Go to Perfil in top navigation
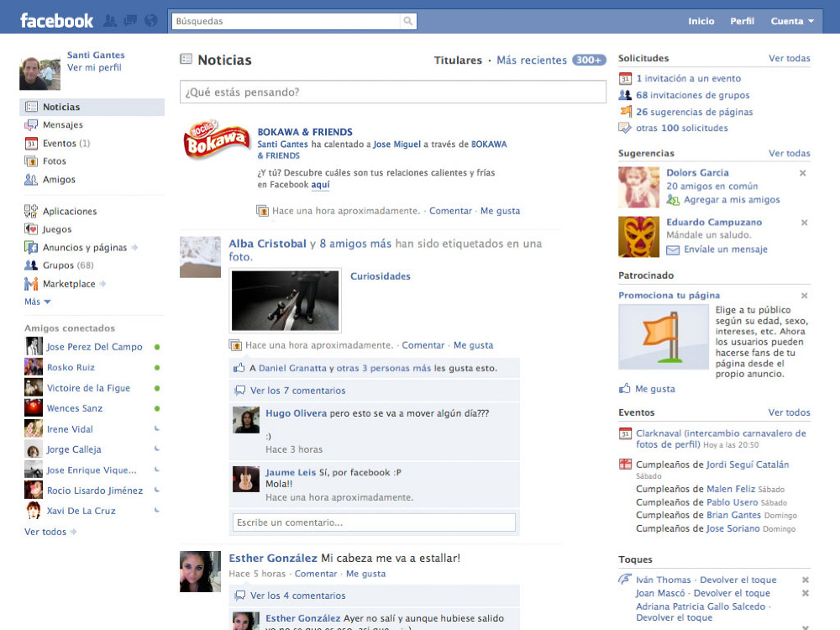The image size is (840, 630). click(x=742, y=21)
